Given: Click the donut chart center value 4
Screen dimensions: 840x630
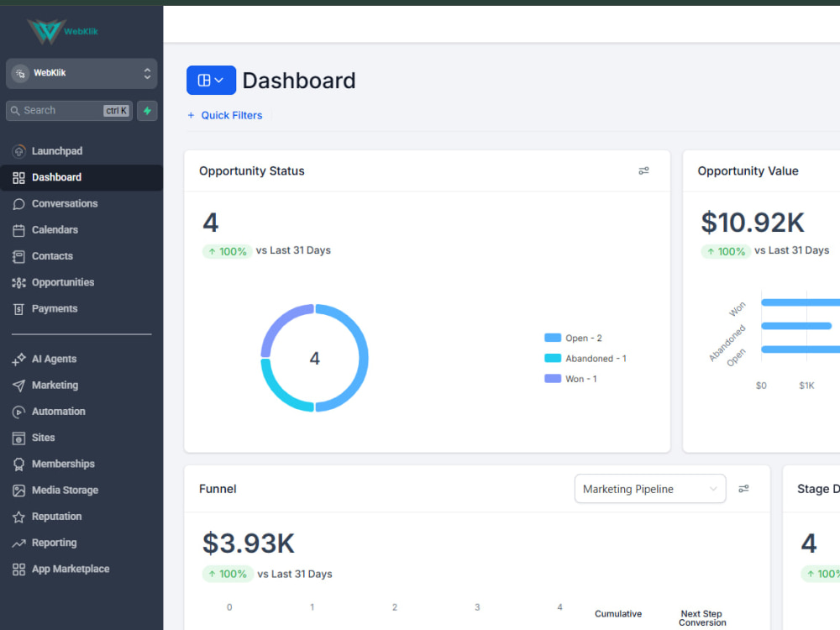Looking at the screenshot, I should pyautogui.click(x=314, y=359).
